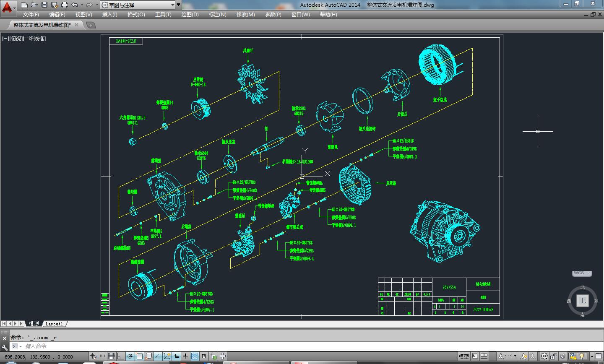
Task: Open the 二维线框 visual style menu
Action: [x=34, y=39]
